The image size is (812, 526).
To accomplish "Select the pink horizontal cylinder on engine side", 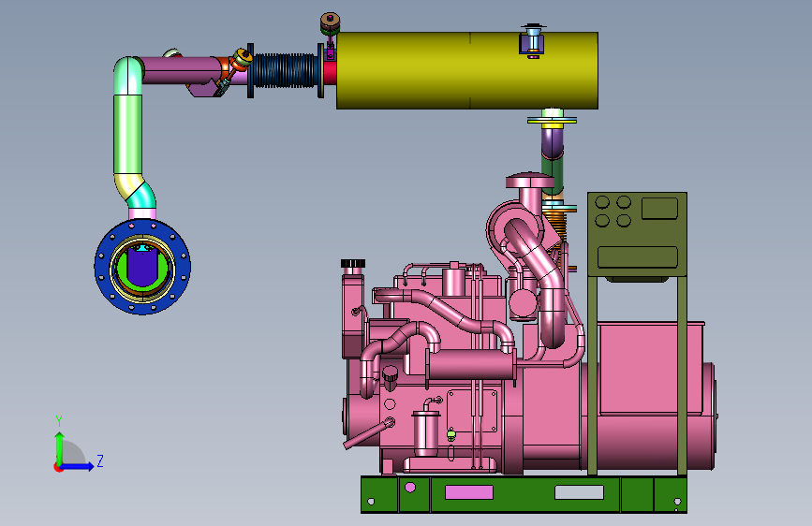I will tap(471, 365).
